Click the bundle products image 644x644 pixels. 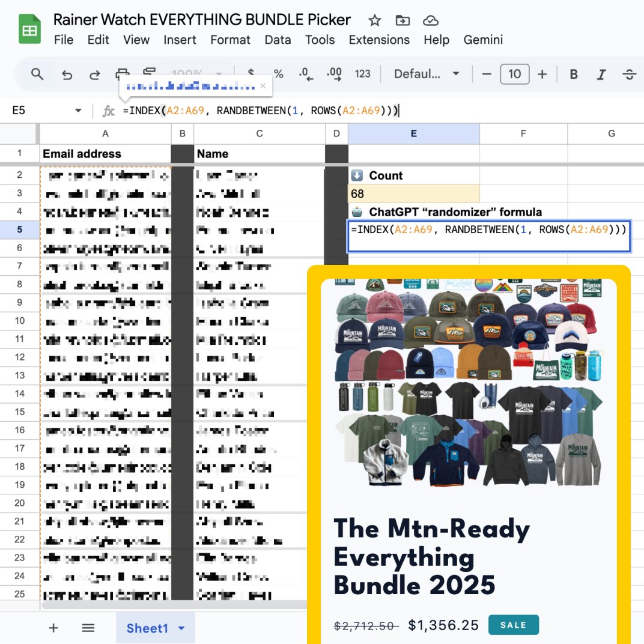pyautogui.click(x=469, y=383)
